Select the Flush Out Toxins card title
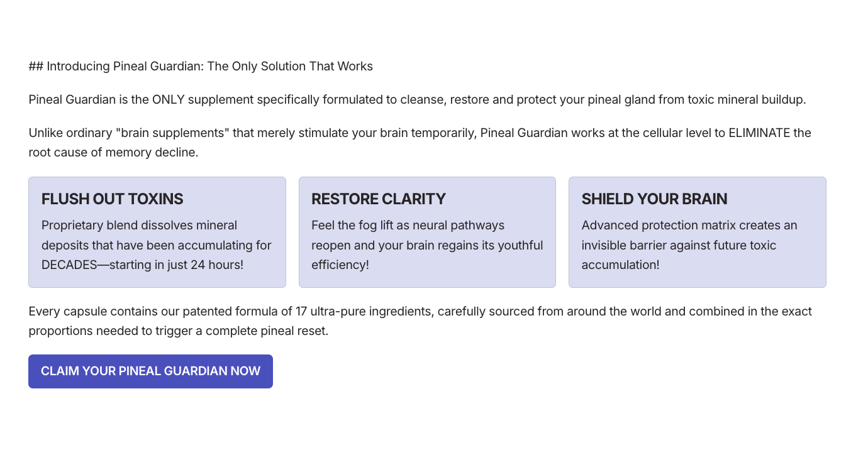 112,199
